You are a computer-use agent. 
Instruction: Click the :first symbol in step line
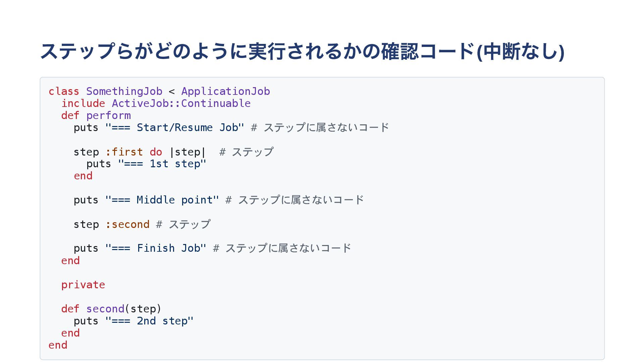point(124,152)
